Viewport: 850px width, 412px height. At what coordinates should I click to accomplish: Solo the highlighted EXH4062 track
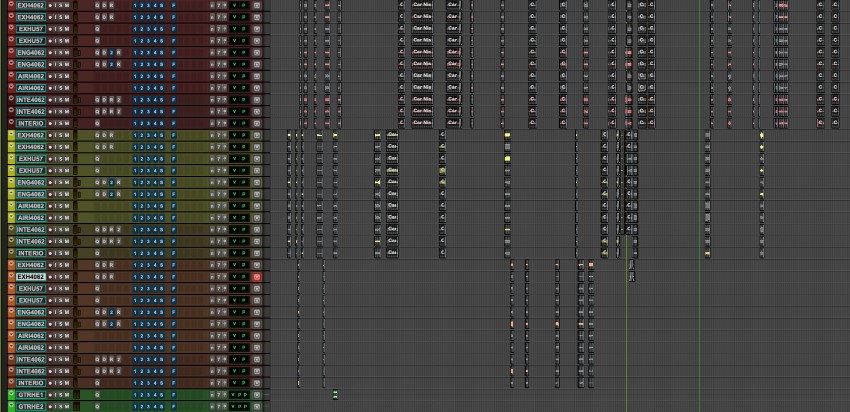61,276
